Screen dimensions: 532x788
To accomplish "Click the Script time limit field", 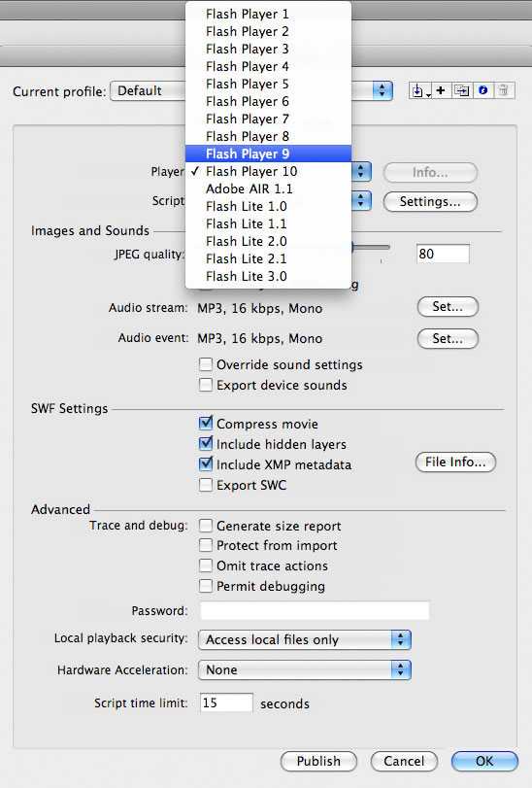I will pyautogui.click(x=226, y=702).
